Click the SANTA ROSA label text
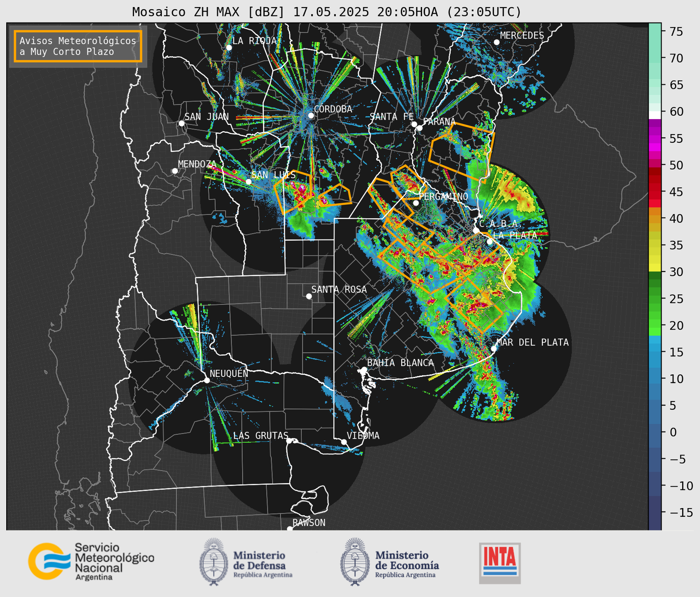700x597 pixels. tap(339, 289)
